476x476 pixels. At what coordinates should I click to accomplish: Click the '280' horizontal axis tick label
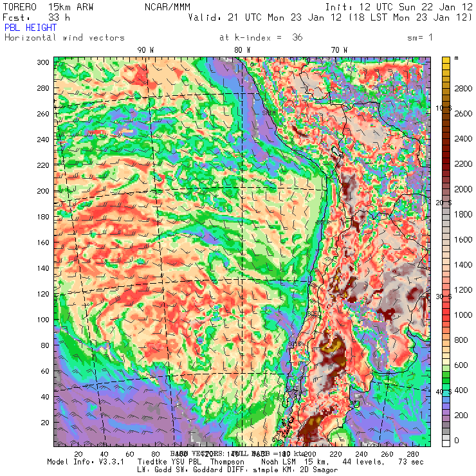[413, 454]
